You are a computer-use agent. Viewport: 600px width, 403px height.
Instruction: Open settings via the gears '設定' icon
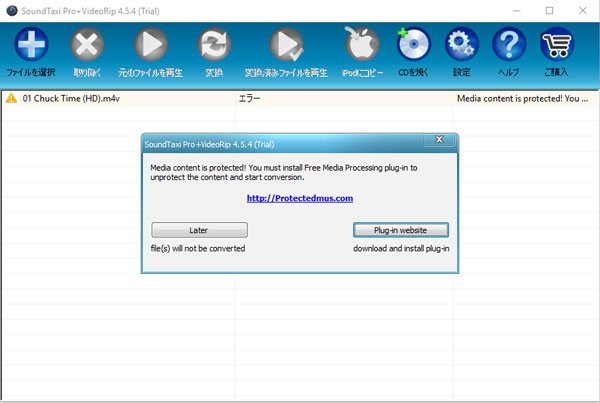(x=461, y=44)
